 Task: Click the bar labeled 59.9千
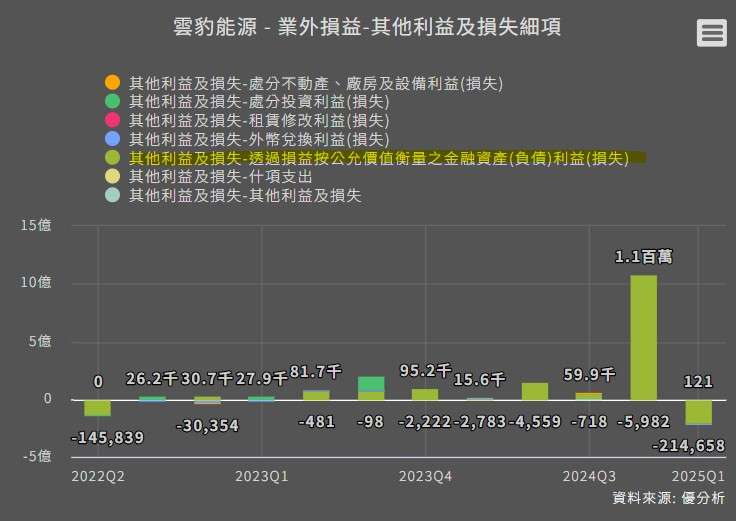point(589,397)
